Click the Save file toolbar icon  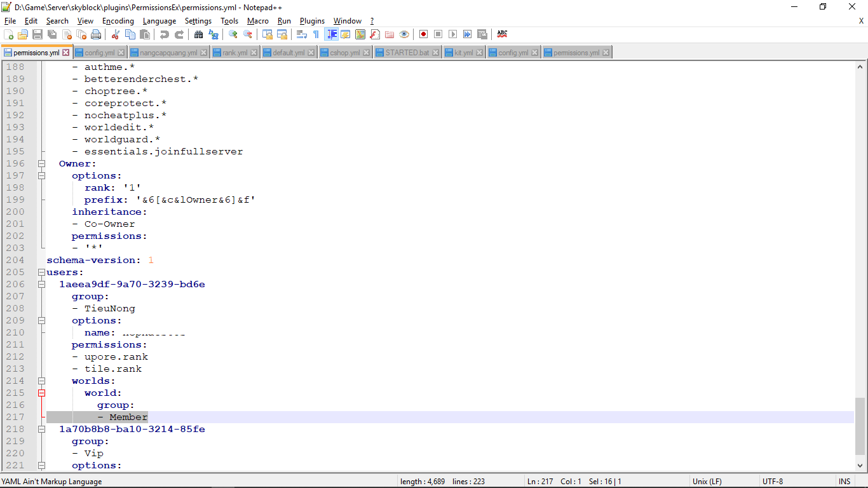pyautogui.click(x=37, y=34)
